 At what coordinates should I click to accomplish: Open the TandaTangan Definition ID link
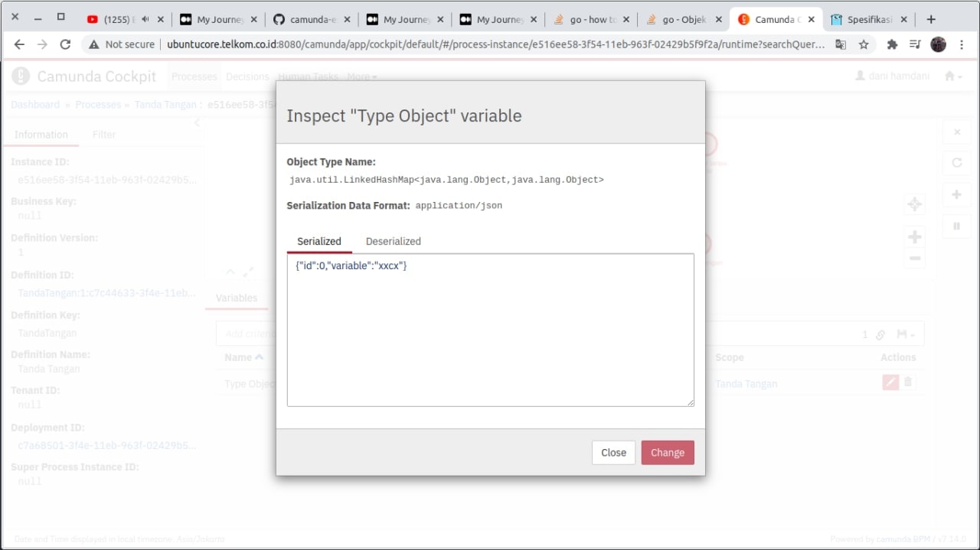(107, 293)
